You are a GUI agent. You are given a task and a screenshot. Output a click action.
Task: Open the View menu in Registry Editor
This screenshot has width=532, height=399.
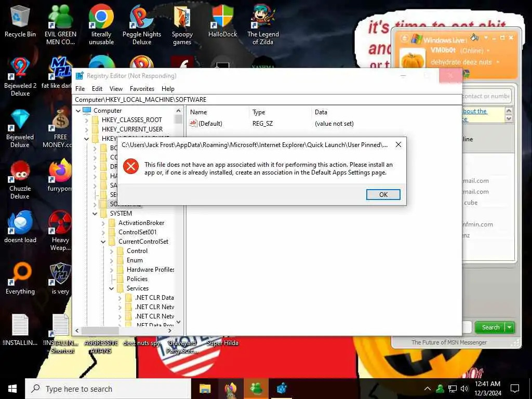116,89
